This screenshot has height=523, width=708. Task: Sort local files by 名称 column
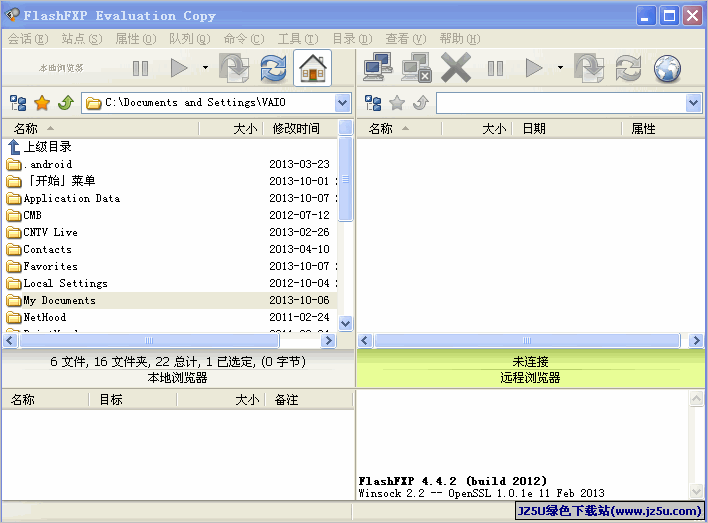(x=100, y=129)
